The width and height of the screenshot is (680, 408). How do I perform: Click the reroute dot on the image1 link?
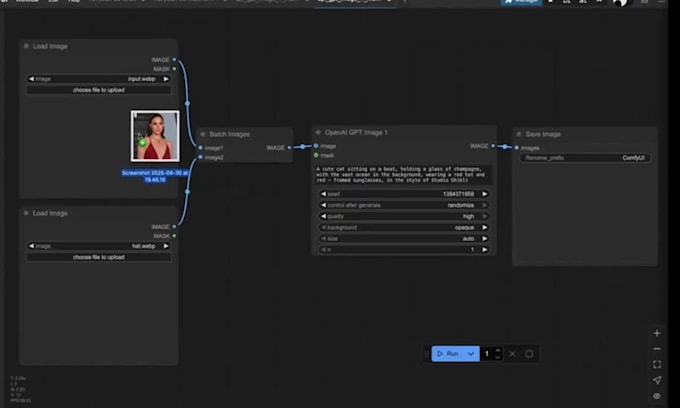187,103
